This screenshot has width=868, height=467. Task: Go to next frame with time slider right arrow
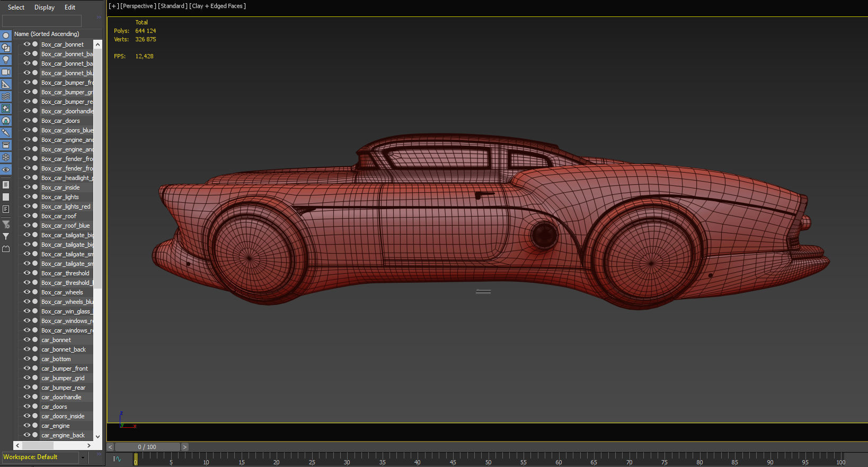tap(184, 447)
